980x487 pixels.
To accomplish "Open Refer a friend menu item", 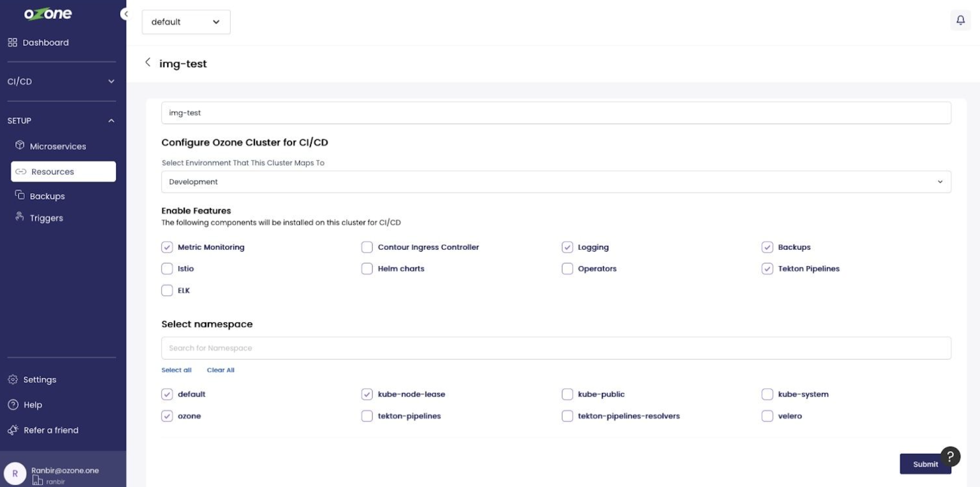I will 51,430.
